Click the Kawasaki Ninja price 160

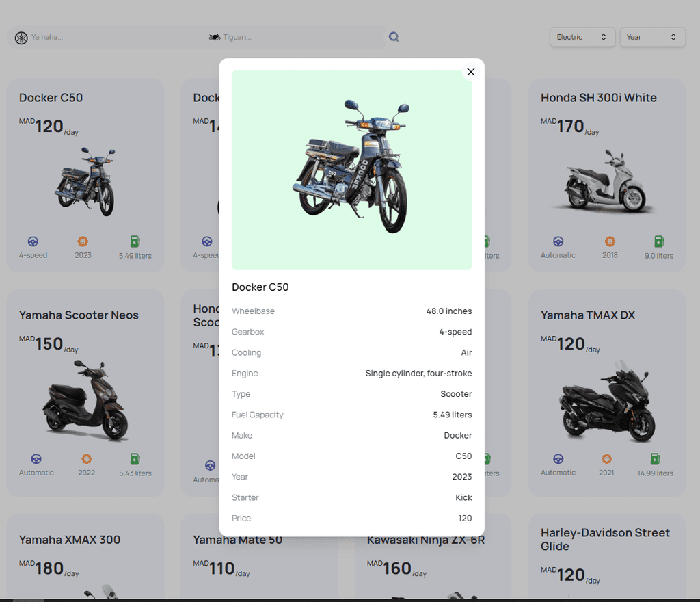pyautogui.click(x=397, y=568)
